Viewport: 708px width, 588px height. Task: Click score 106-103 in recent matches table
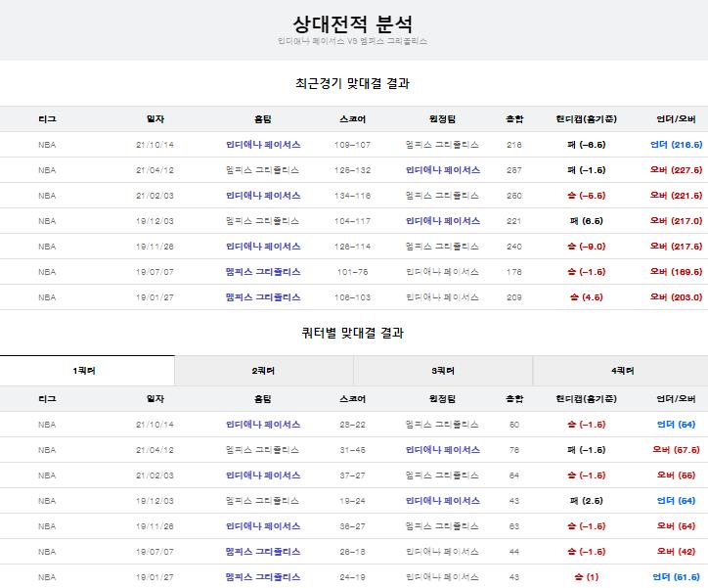click(352, 297)
